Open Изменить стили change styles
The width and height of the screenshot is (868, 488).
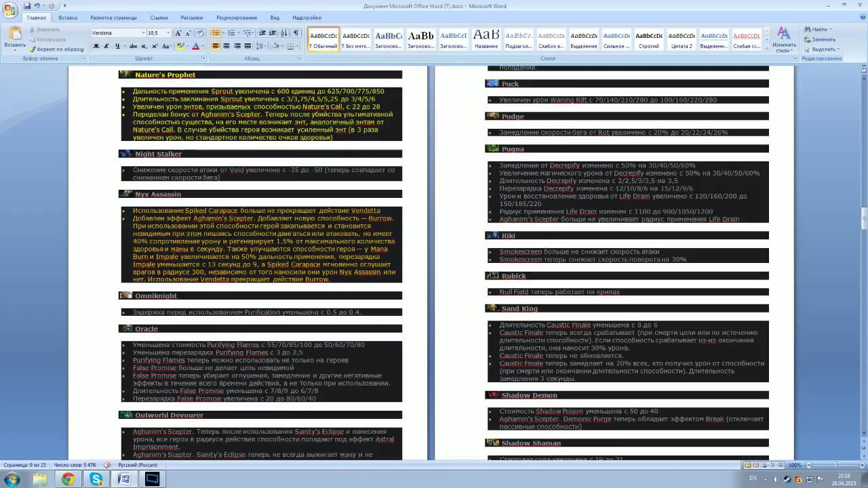(x=784, y=39)
